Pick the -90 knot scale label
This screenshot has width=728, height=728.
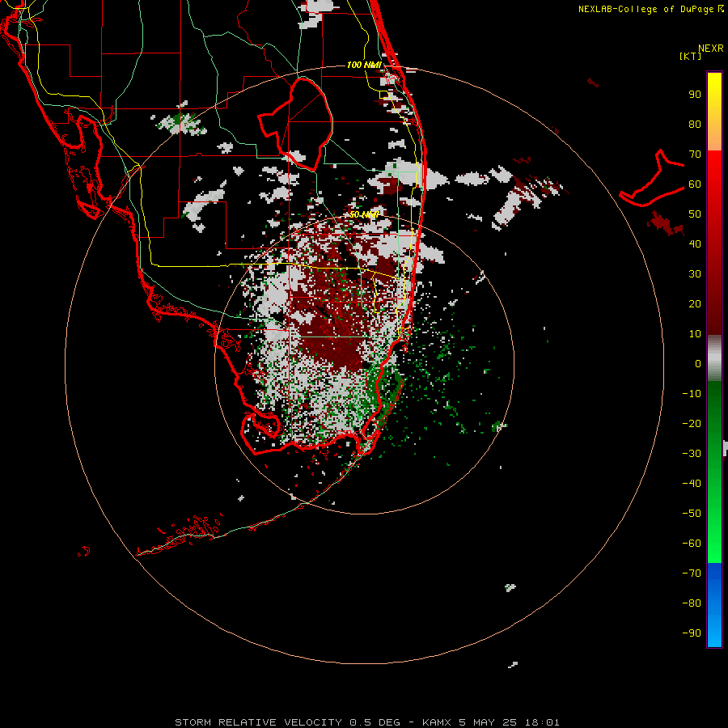(x=692, y=633)
